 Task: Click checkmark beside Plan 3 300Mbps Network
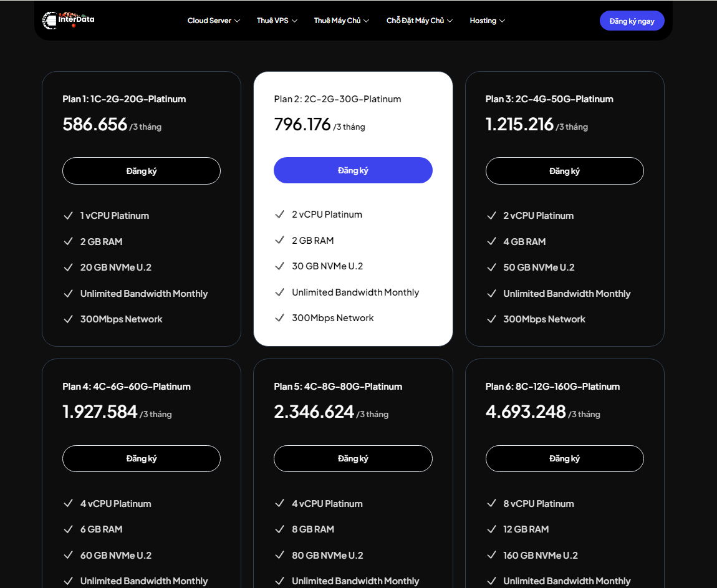[492, 319]
